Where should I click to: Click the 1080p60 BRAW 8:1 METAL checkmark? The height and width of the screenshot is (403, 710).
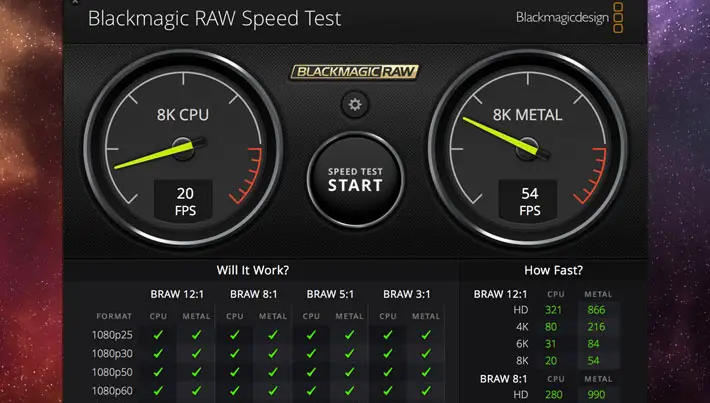point(273,390)
